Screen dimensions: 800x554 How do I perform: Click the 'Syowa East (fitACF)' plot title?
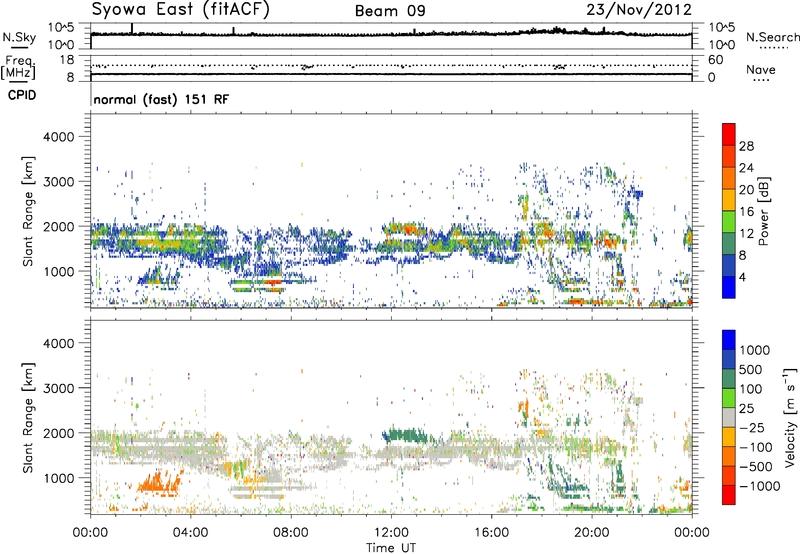(x=180, y=9)
